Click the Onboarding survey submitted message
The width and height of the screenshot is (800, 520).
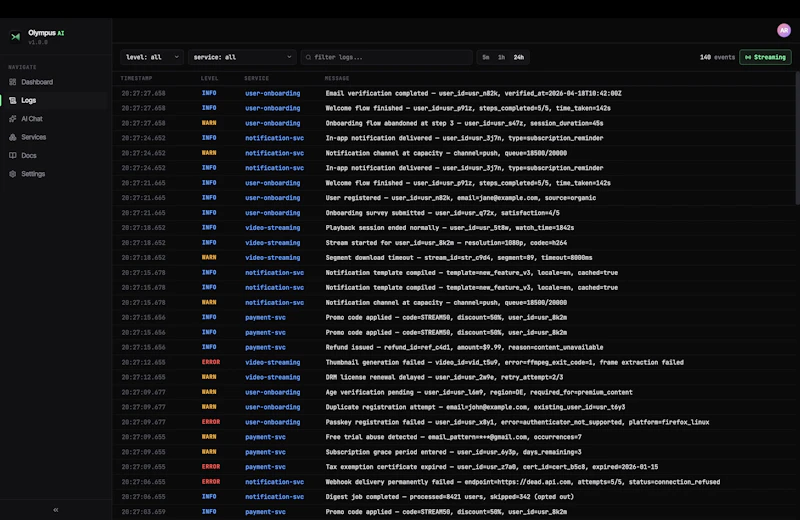coord(442,213)
